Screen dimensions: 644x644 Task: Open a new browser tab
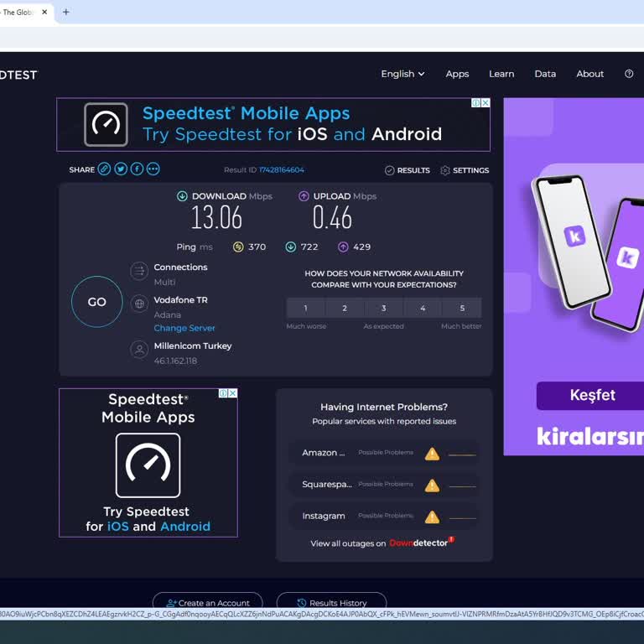[x=66, y=12]
